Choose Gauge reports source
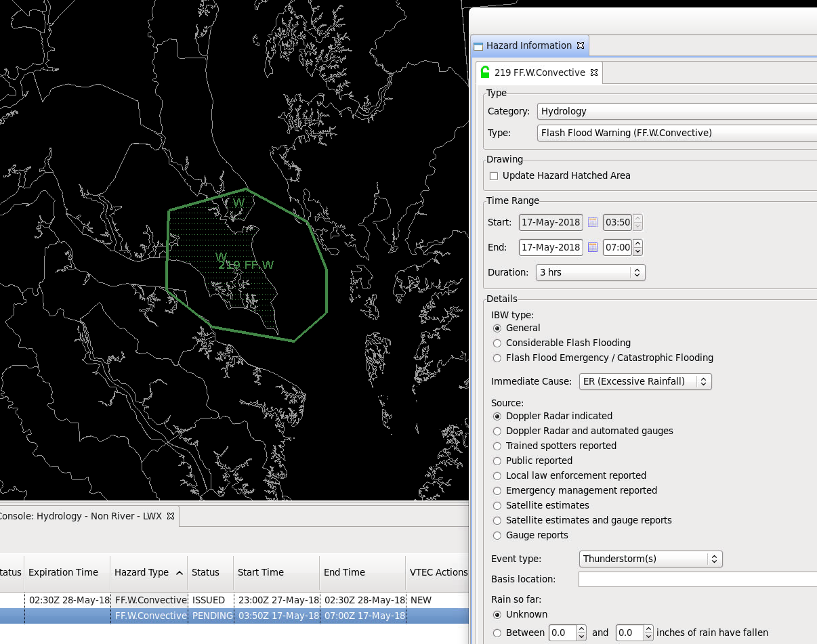817x644 pixels. pyautogui.click(x=497, y=536)
